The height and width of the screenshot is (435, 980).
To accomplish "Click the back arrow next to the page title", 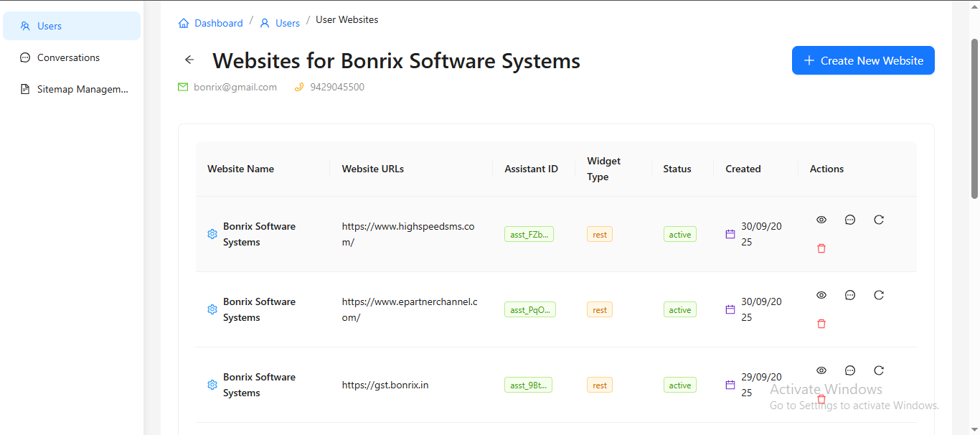I will 189,60.
